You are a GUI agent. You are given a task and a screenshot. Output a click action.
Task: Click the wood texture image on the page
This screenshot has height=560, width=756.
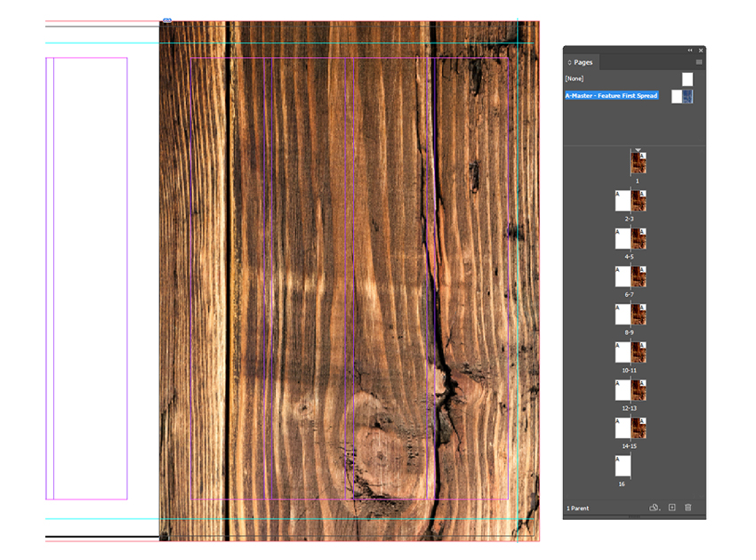click(349, 281)
